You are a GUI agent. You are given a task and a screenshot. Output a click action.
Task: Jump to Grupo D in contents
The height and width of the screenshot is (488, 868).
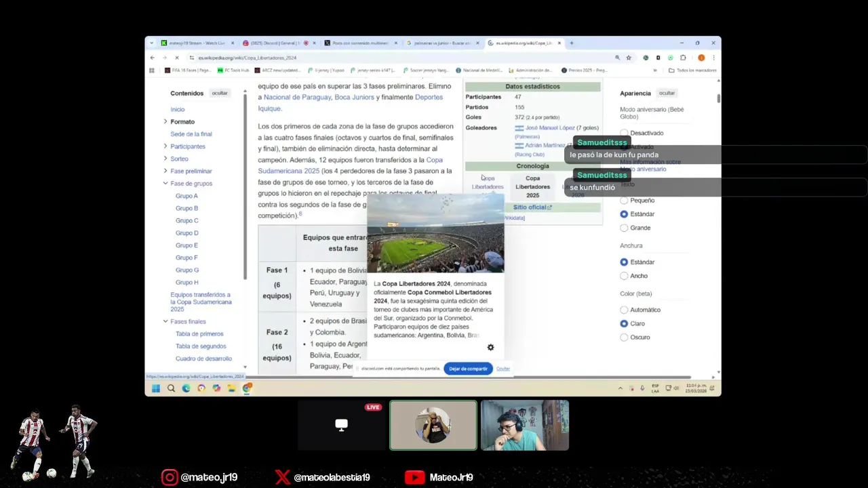[x=187, y=233]
